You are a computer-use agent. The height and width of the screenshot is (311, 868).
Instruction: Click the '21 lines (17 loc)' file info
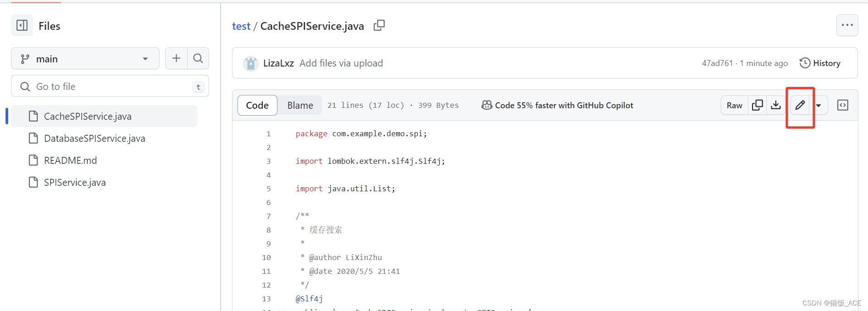[x=365, y=105]
